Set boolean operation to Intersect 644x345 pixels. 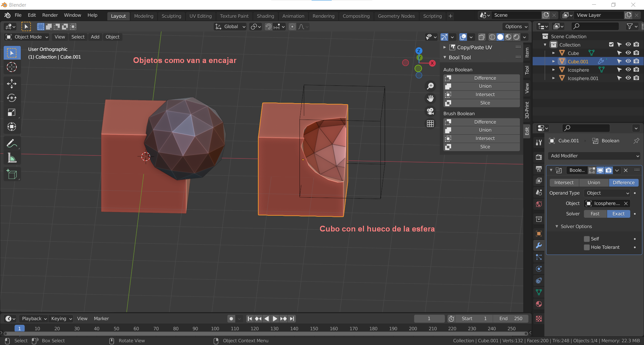564,183
